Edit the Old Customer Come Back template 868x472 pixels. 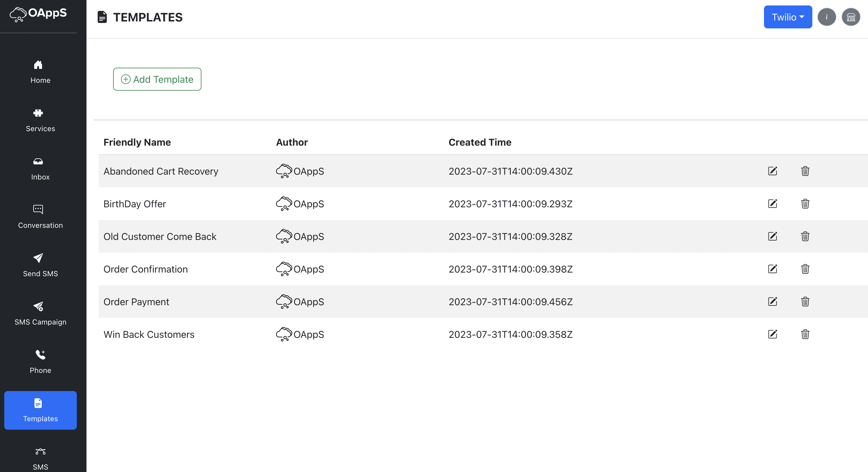pyautogui.click(x=772, y=236)
